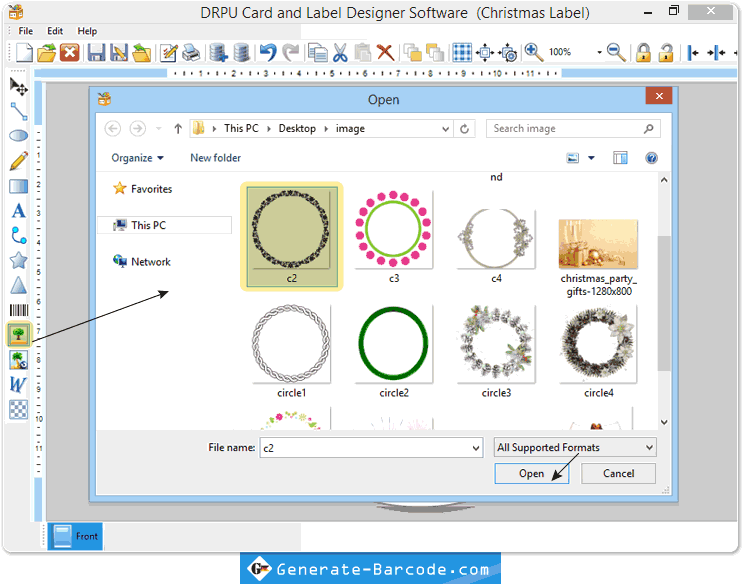Click New folder in the dialog
Screen dimensions: 744x584
click(215, 158)
